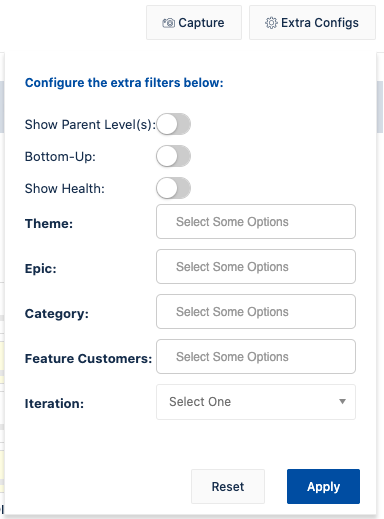Open the Theme options selector

(256, 222)
